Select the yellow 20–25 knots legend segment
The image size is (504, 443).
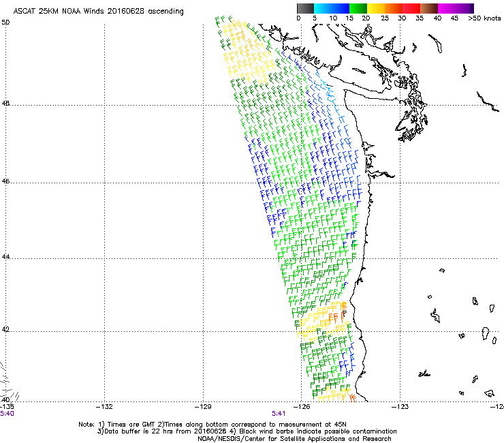[376, 8]
